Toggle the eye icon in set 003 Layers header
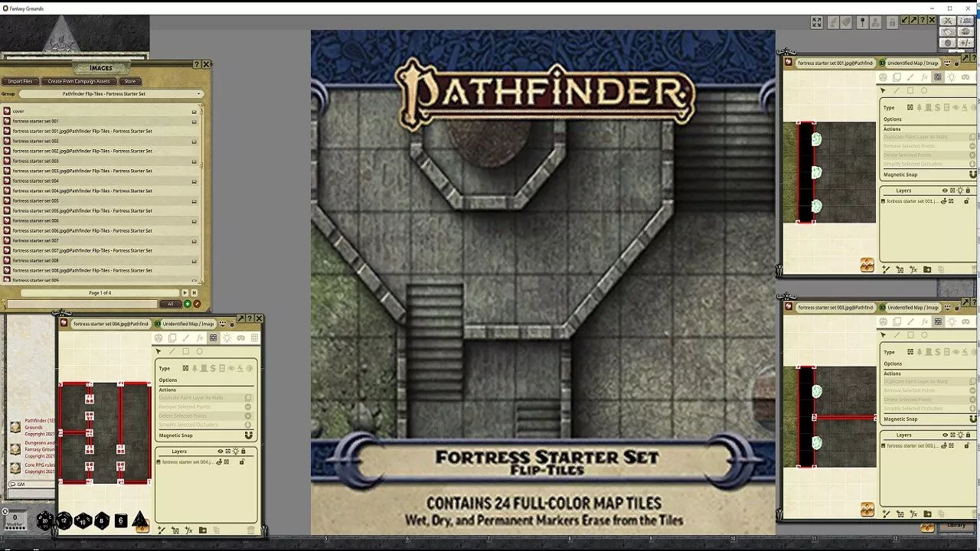This screenshot has width=980, height=551. [x=945, y=435]
